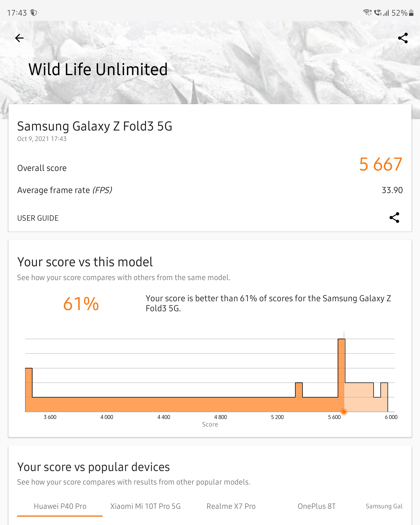Tap the orange score marker dot on chart
The height and width of the screenshot is (525, 420).
pos(344,412)
